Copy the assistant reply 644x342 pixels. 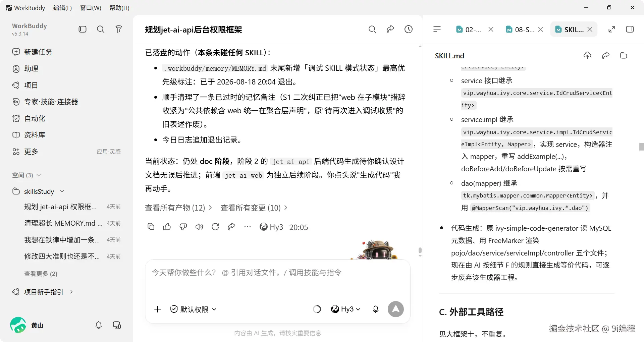tap(151, 227)
